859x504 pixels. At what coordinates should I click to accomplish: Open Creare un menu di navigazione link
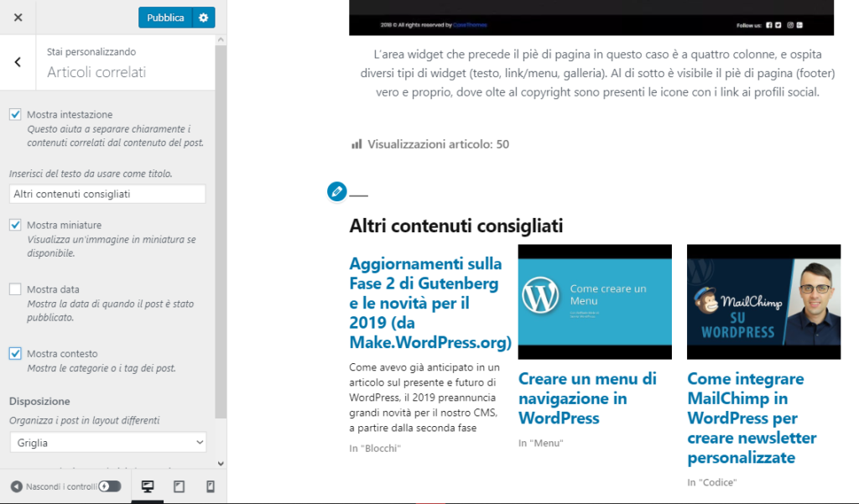click(587, 397)
